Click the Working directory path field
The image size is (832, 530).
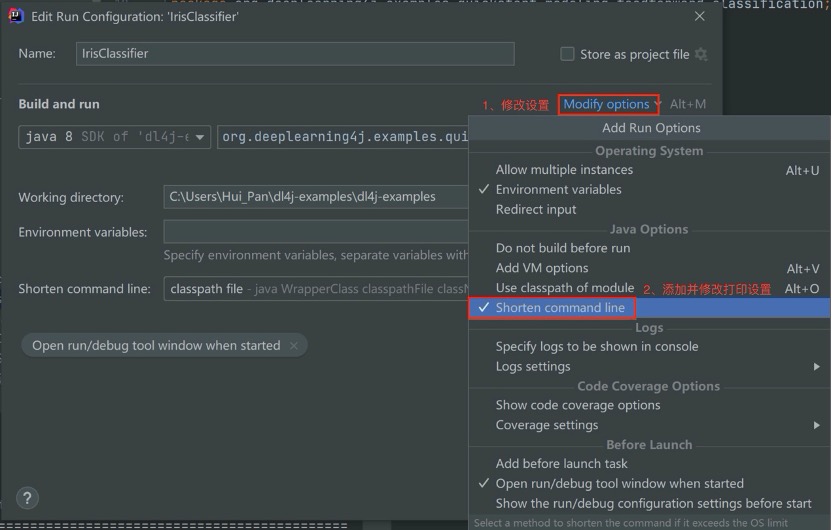(316, 197)
